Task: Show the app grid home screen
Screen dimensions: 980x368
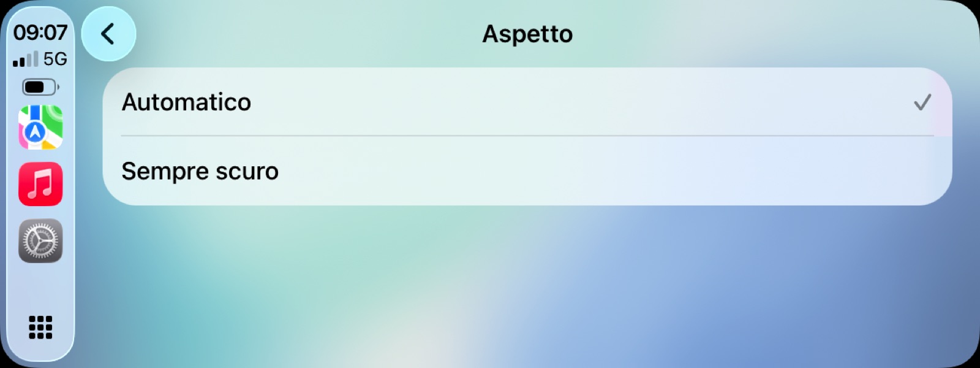Action: click(x=40, y=328)
